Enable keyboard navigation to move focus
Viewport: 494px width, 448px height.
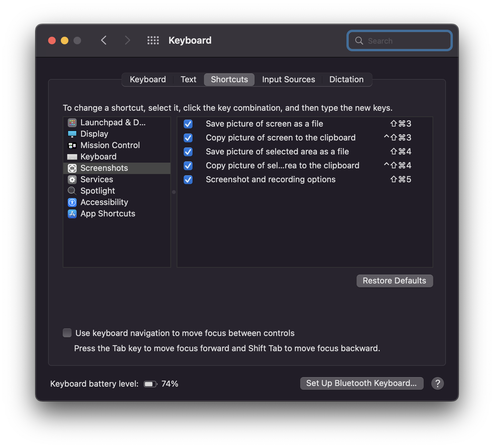(x=67, y=333)
